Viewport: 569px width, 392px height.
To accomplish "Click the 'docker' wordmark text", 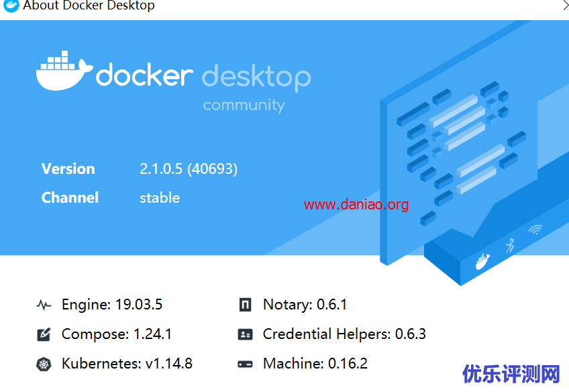I will (x=144, y=75).
